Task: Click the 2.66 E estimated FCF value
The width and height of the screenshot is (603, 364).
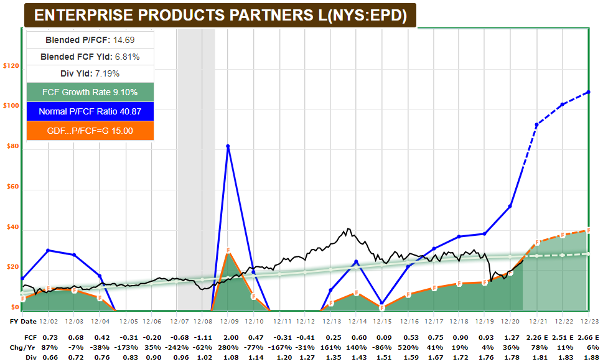Action: [x=588, y=337]
